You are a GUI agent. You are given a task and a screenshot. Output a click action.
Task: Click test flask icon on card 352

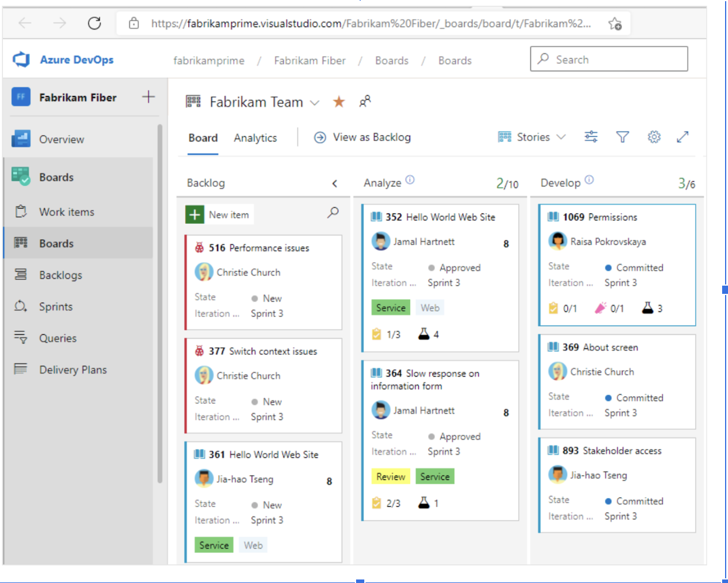click(x=424, y=334)
